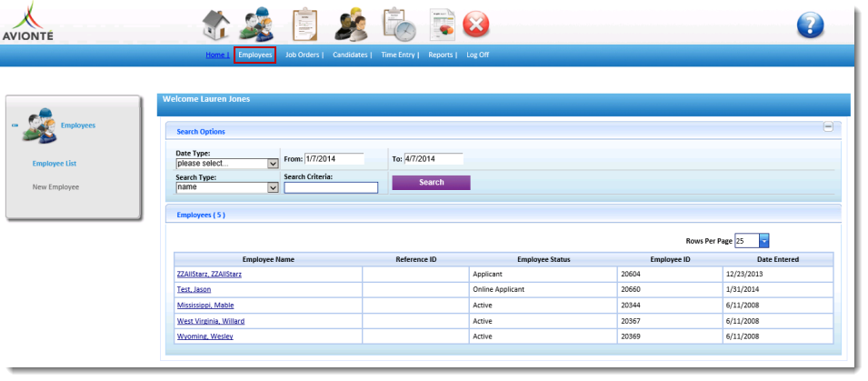The image size is (868, 381).
Task: Click in the Search Criteria text field
Action: 331,188
